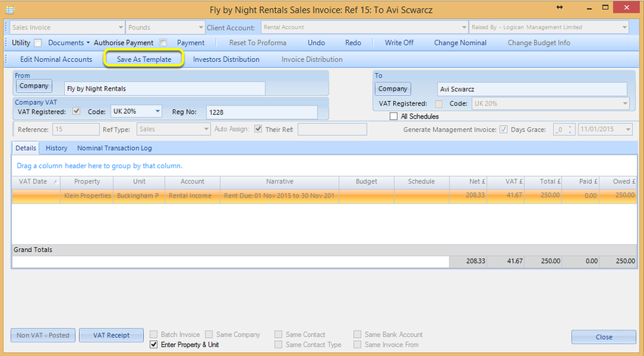This screenshot has width=644, height=356.
Task: Switch to the Nominal Transaction Log tab
Action: pos(114,148)
